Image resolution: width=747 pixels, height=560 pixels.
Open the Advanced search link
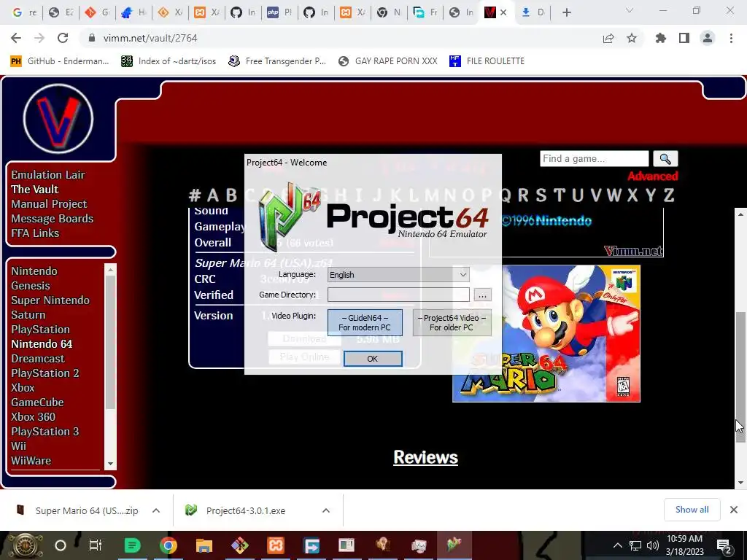pyautogui.click(x=652, y=176)
